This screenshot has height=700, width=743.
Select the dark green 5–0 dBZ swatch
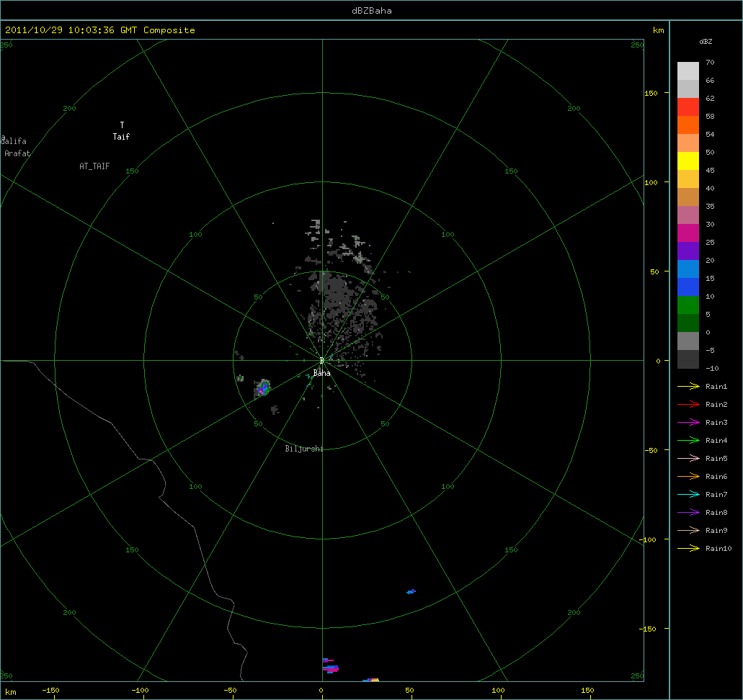[688, 323]
